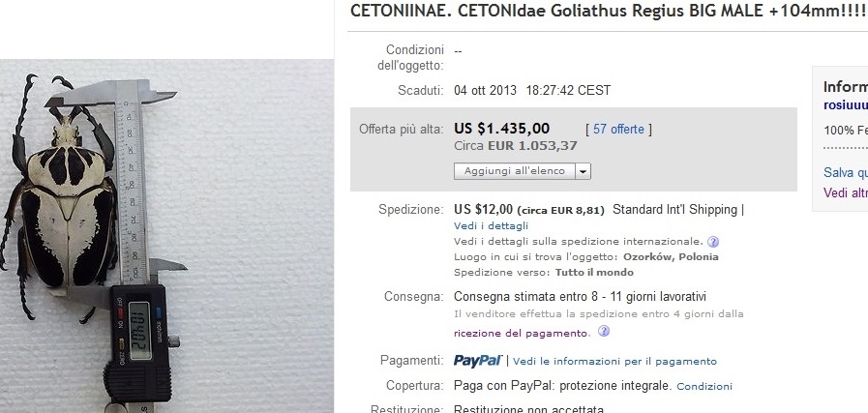868x413 pixels.
Task: Click the Vedi altri link in seller box
Action: (845, 192)
